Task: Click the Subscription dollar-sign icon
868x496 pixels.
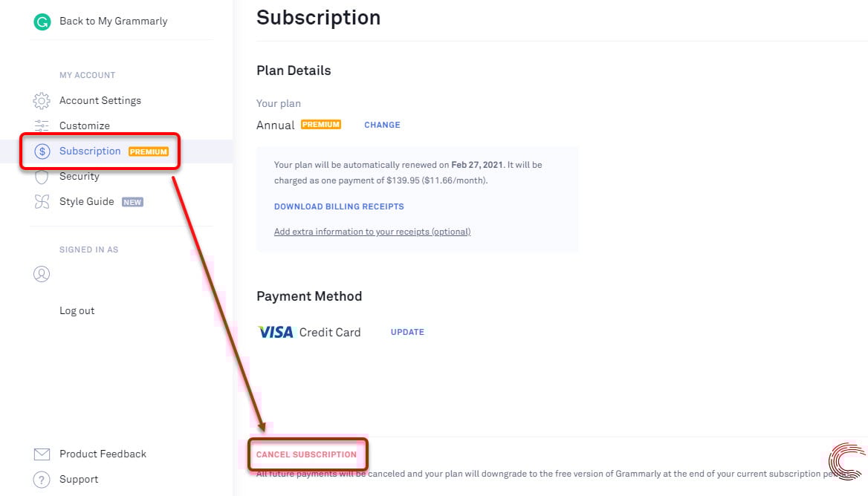Action: [x=42, y=151]
